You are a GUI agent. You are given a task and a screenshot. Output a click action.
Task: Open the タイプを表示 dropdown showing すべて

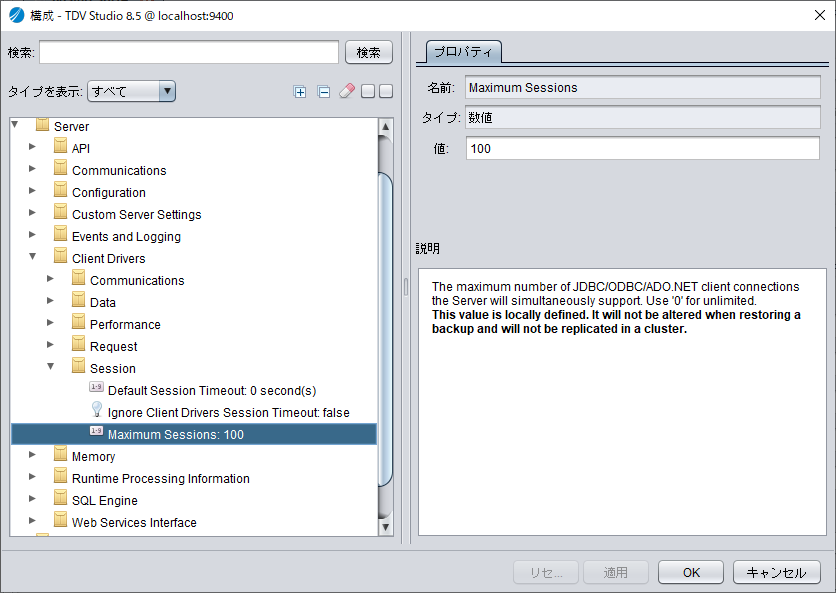click(x=131, y=91)
